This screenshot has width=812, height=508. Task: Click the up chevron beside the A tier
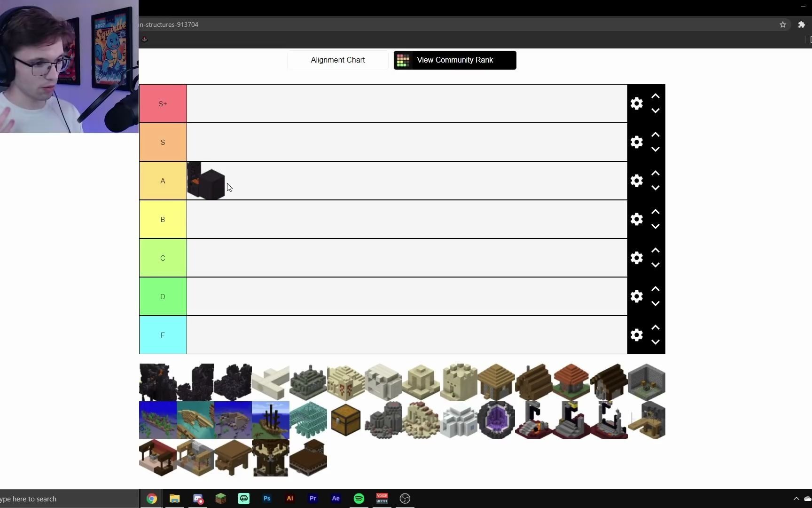click(656, 173)
